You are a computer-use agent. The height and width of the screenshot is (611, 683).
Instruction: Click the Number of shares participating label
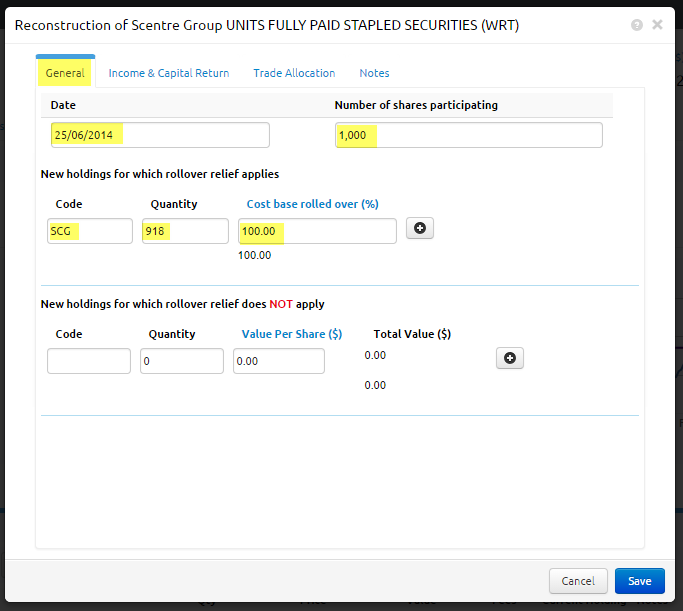point(416,105)
